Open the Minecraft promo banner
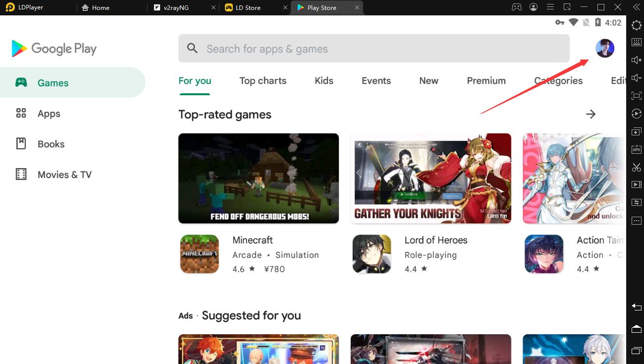Image resolution: width=644 pixels, height=364 pixels. pyautogui.click(x=259, y=179)
